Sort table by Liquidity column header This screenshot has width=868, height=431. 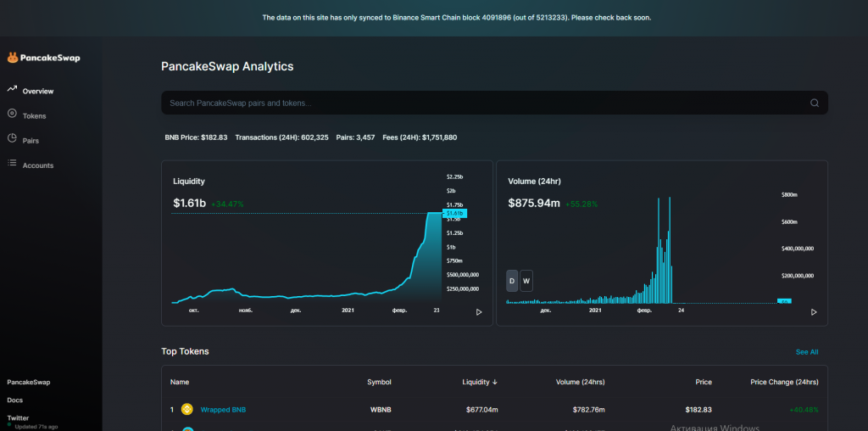[x=481, y=382]
